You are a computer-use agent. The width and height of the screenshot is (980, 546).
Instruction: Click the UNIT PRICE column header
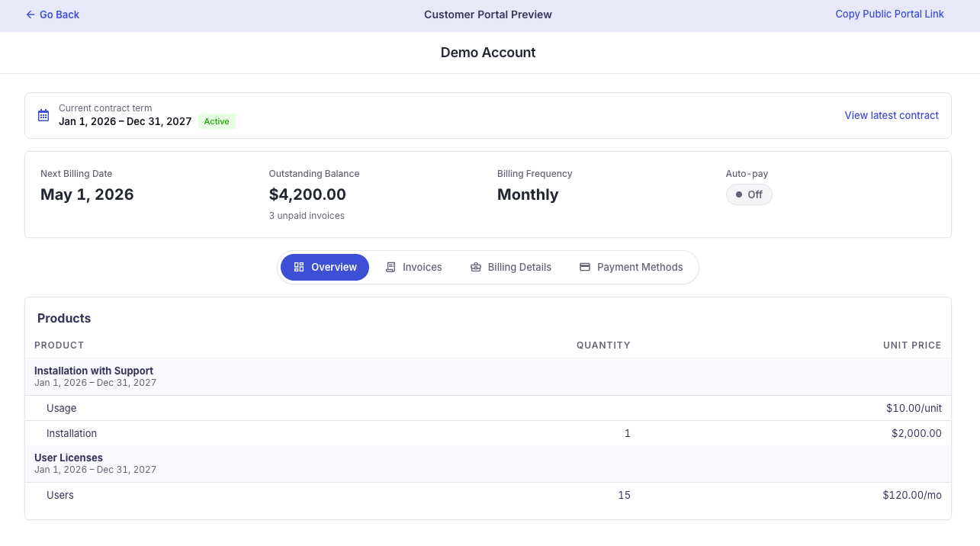pyautogui.click(x=912, y=345)
